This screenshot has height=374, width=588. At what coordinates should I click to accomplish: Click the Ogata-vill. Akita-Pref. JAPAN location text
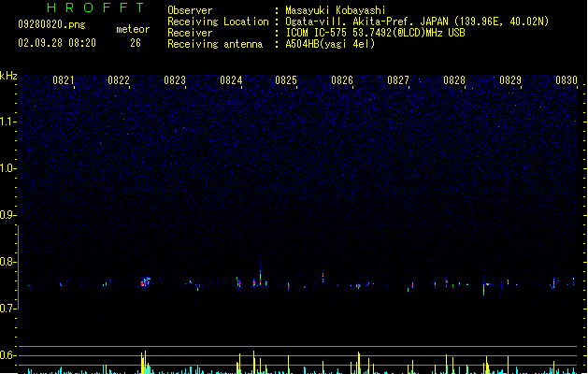(x=417, y=22)
